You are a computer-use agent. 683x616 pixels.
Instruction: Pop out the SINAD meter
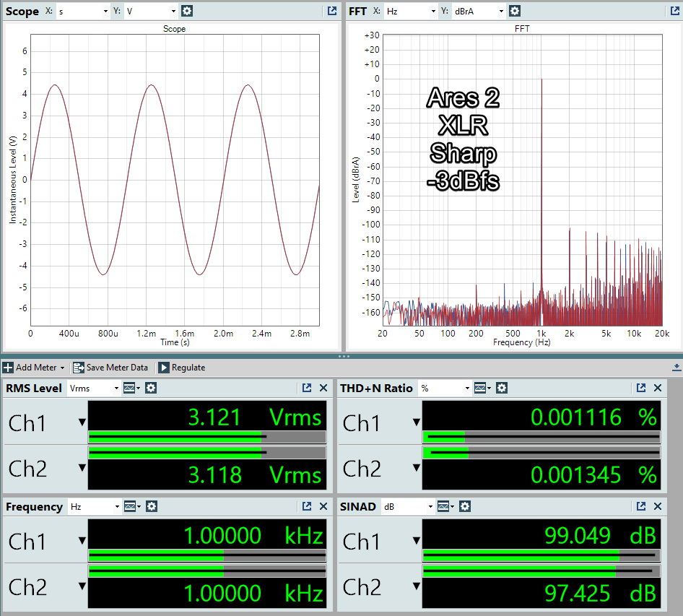click(640, 506)
